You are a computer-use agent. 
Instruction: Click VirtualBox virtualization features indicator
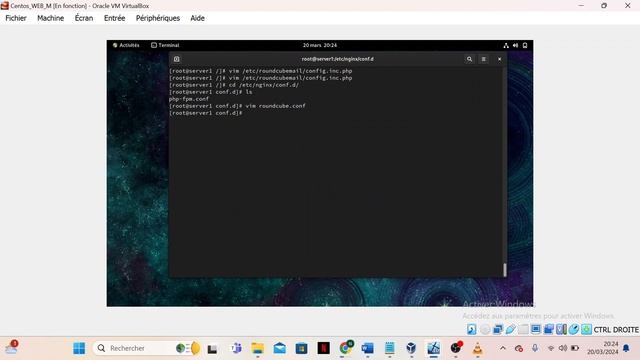pyautogui.click(x=561, y=329)
